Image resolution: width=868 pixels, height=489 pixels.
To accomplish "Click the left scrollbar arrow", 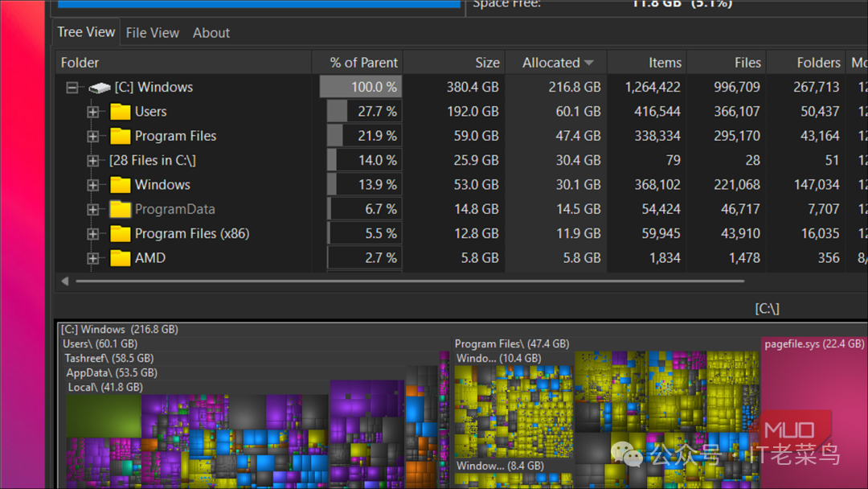I will tap(64, 281).
